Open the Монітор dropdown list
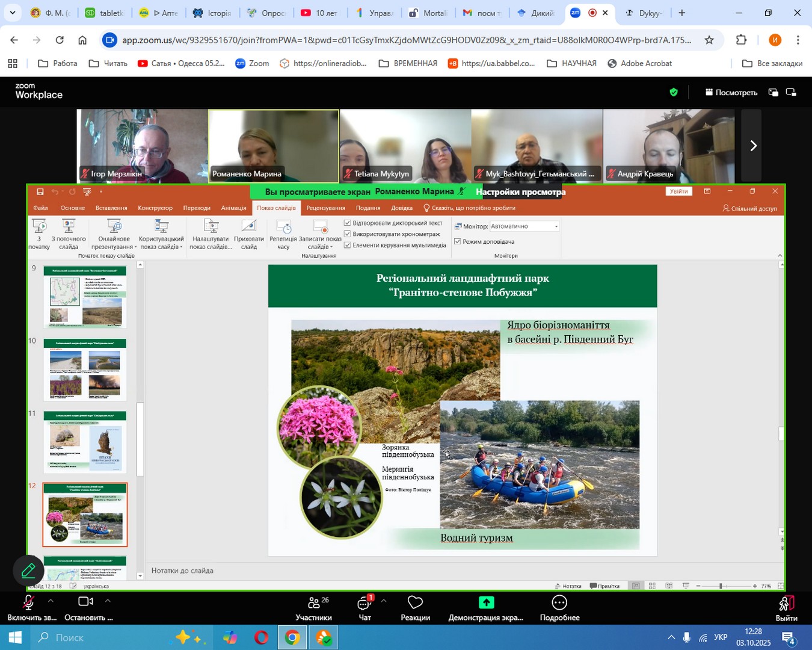Viewport: 812px width, 650px height. [x=556, y=226]
